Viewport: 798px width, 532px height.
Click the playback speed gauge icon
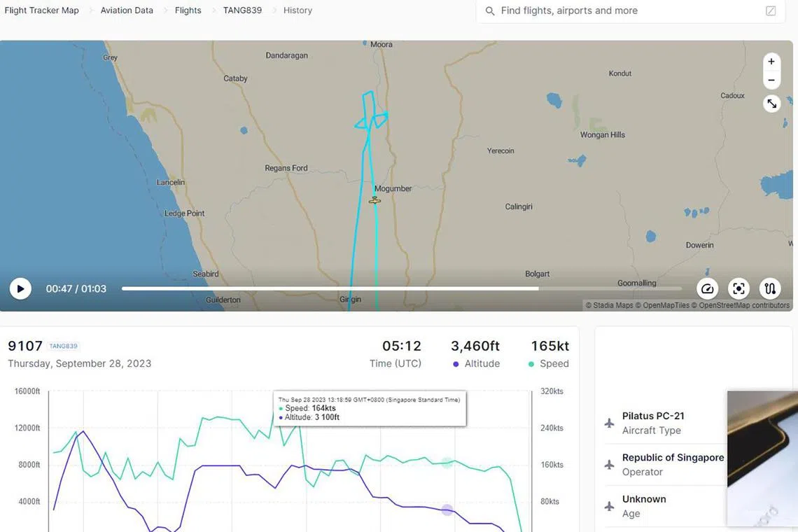click(707, 288)
